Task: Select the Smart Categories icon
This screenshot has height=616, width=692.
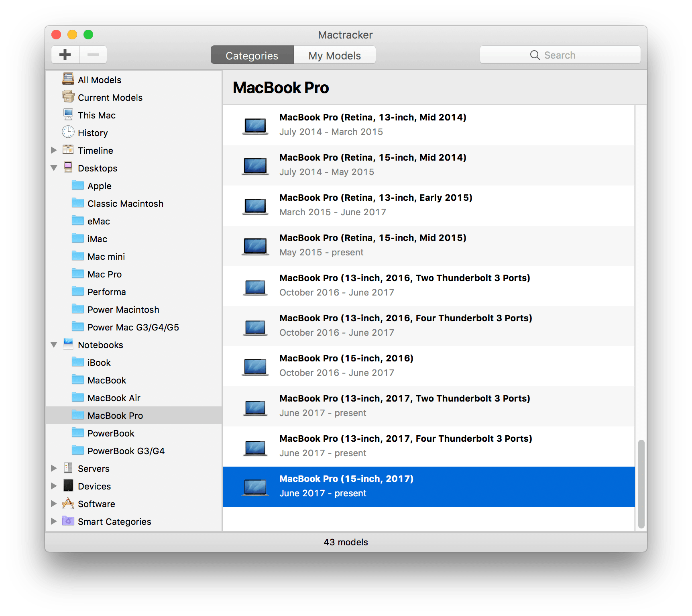Action: point(68,521)
